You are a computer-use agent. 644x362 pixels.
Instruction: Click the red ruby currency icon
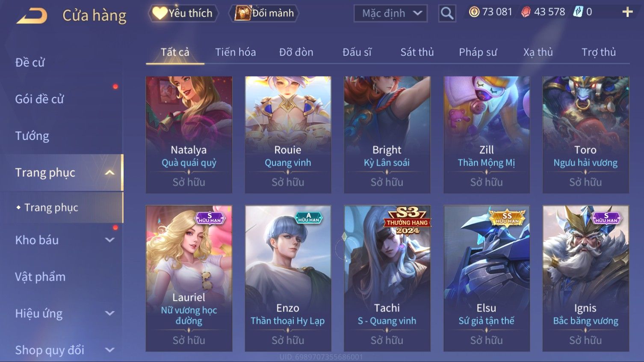tap(526, 12)
